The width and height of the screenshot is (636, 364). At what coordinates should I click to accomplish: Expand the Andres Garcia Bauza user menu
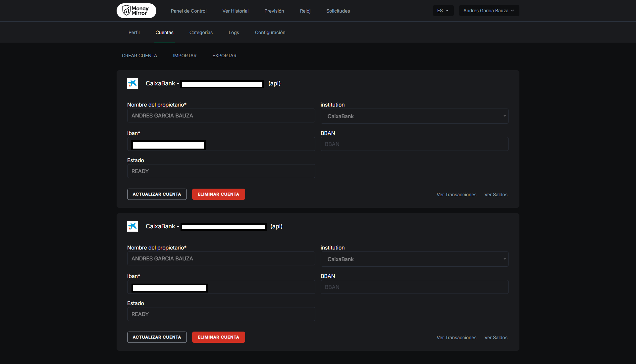pos(489,11)
